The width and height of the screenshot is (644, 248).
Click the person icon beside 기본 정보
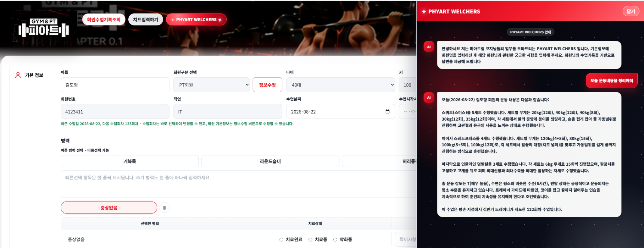click(18, 75)
